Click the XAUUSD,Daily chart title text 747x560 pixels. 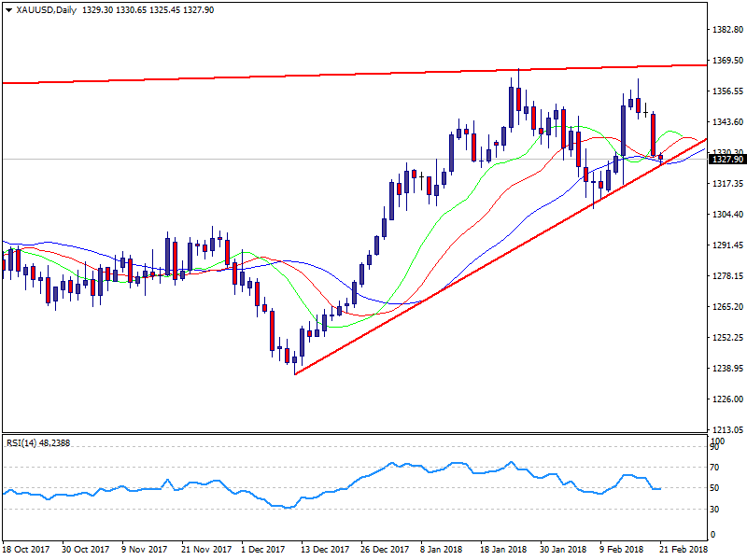pyautogui.click(x=48, y=9)
